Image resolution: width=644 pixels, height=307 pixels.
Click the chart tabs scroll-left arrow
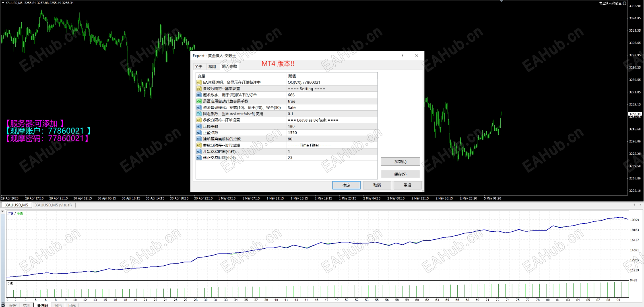[x=634, y=205]
